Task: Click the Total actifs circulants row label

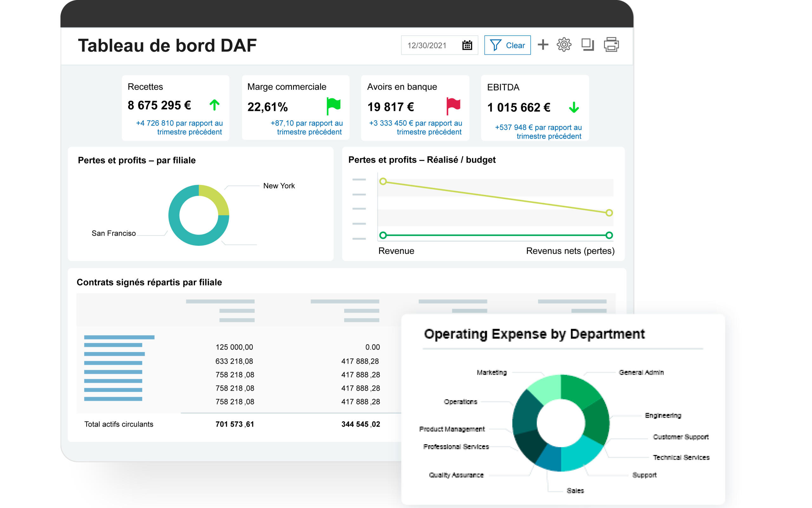Action: [119, 424]
